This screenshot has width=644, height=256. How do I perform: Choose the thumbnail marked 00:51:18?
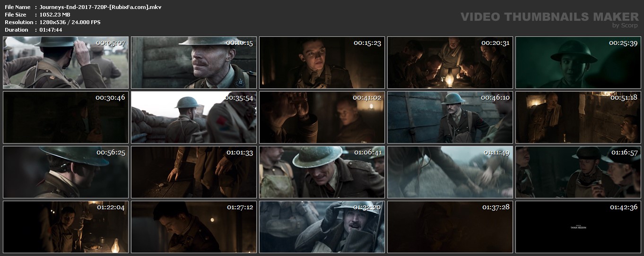(x=578, y=118)
